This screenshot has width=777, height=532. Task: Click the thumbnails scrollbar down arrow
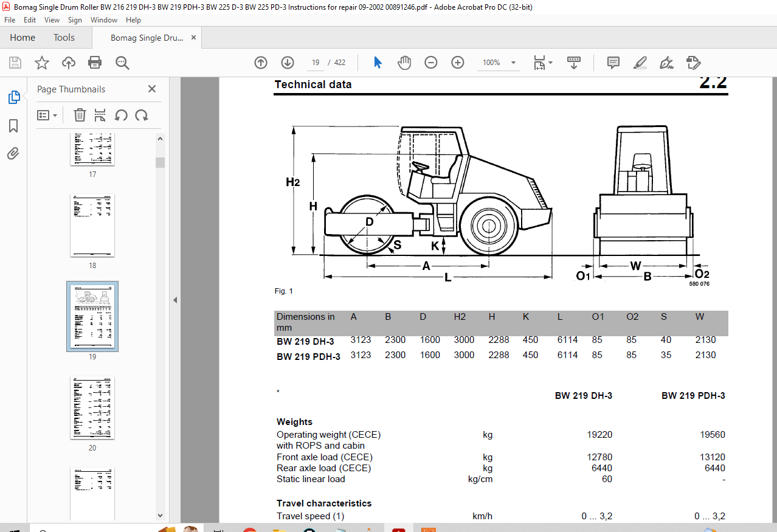click(161, 515)
